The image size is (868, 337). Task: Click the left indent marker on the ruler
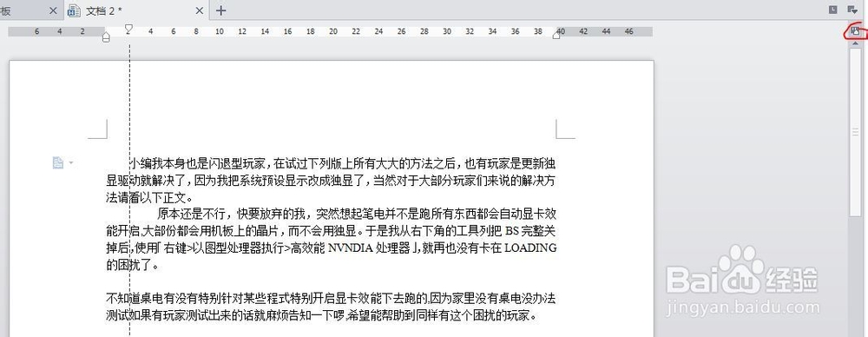(106, 37)
